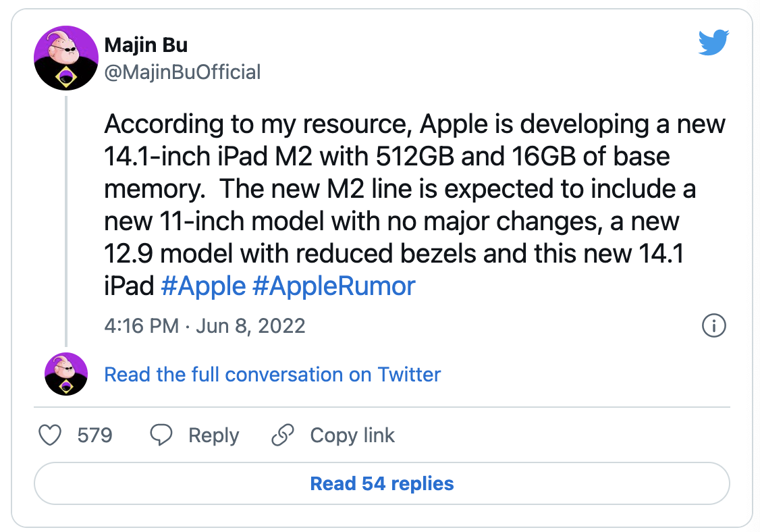This screenshot has width=760, height=532.
Task: Click the #Apple hashtag
Action: [x=203, y=286]
